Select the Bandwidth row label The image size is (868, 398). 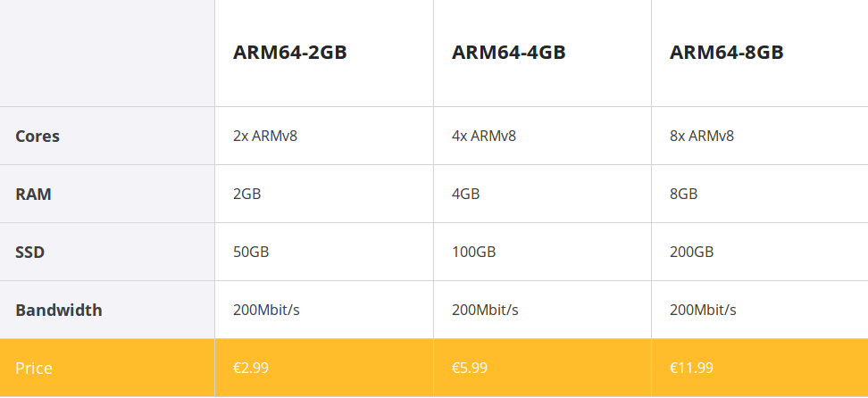click(x=59, y=310)
